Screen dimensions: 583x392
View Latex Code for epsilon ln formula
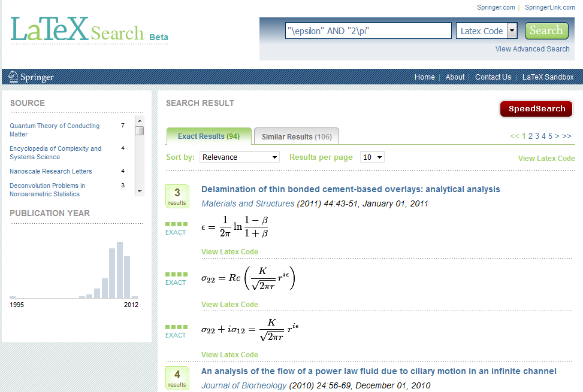click(x=229, y=252)
